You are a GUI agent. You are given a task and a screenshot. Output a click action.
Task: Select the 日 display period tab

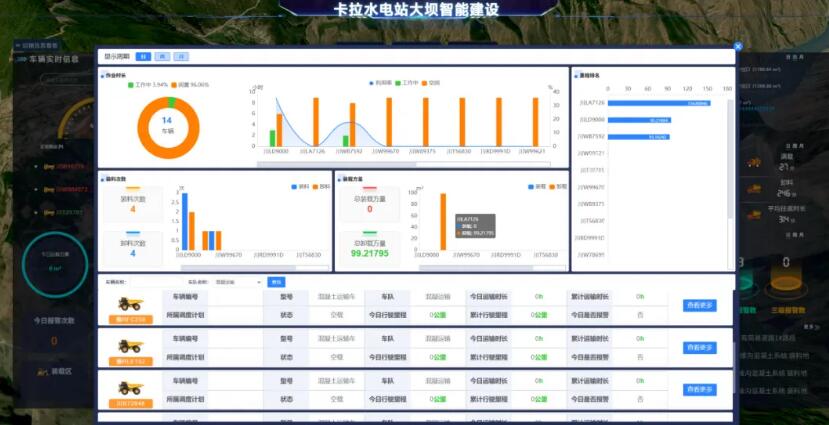coord(143,57)
